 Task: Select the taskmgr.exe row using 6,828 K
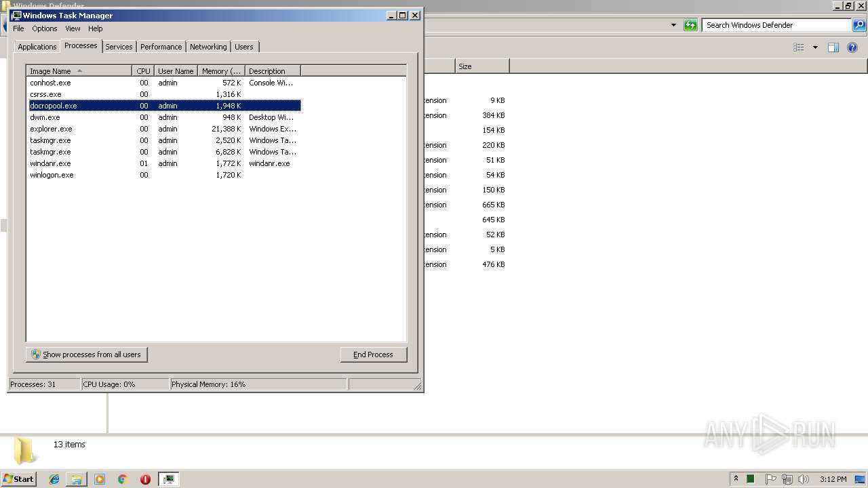pos(164,152)
